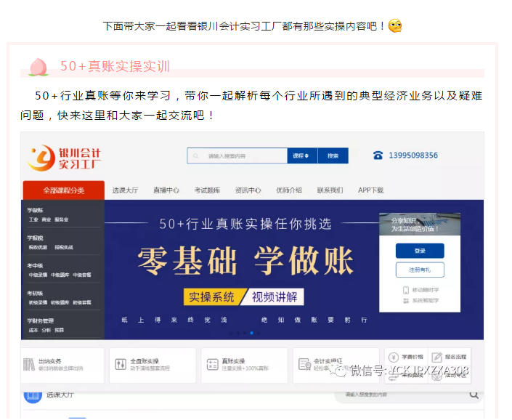Go to the 考试题库 nav tab
Screen dimensions: 512x420
(x=207, y=190)
